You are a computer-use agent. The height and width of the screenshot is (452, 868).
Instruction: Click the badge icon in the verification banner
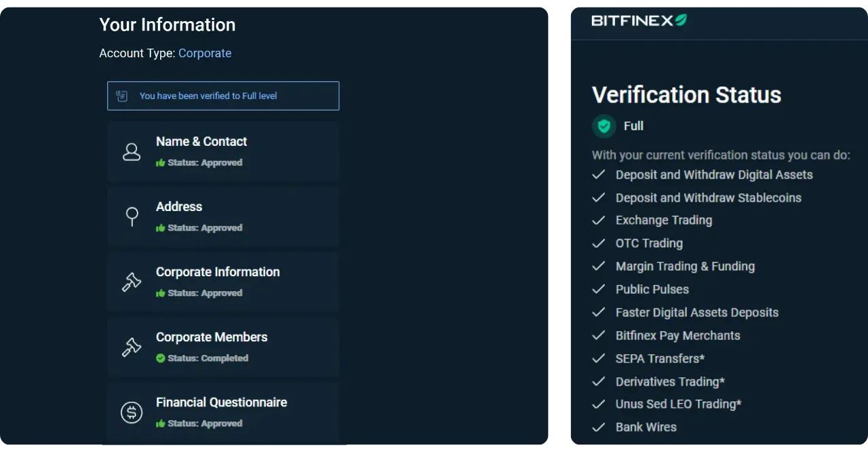tap(121, 95)
